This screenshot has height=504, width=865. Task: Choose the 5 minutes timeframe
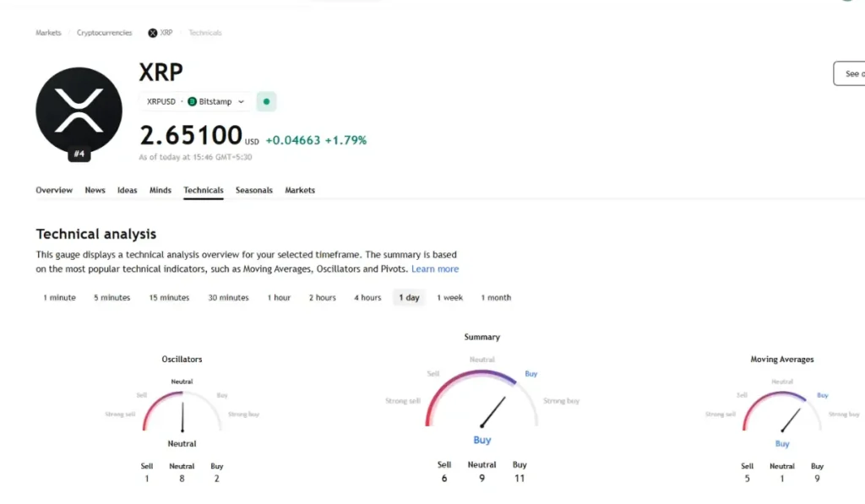[112, 298]
